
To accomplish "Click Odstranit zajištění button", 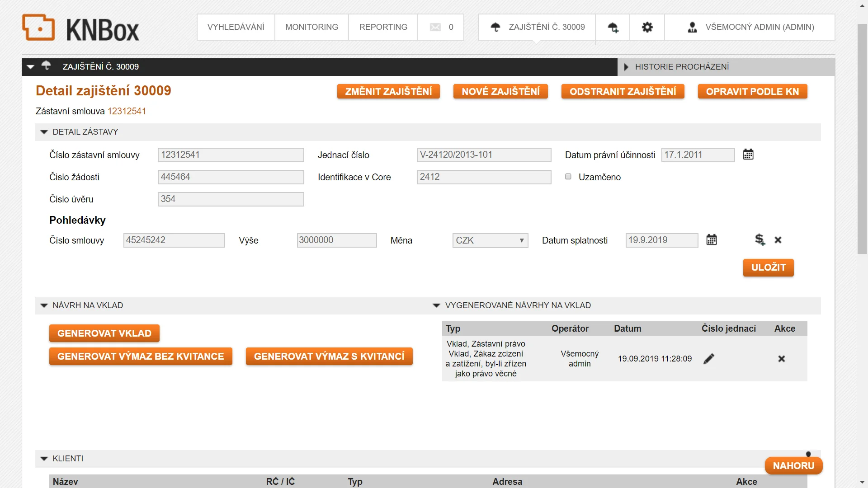I will coord(623,91).
